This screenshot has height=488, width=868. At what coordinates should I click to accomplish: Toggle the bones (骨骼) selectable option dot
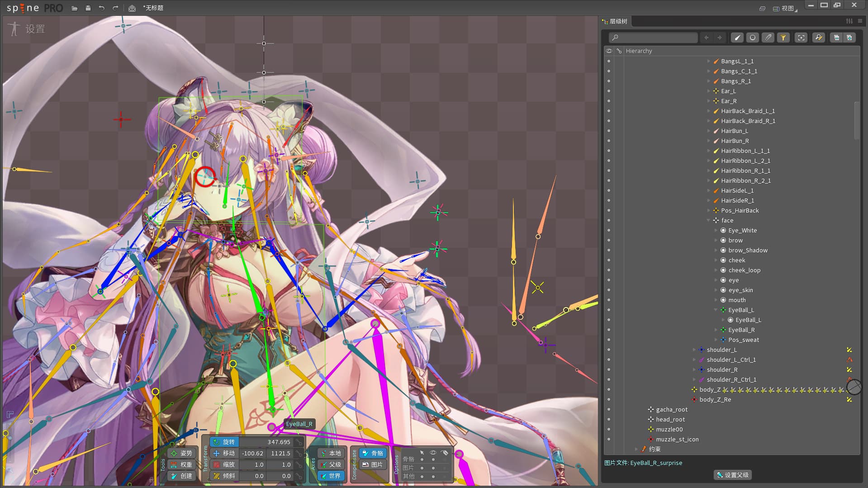422,460
